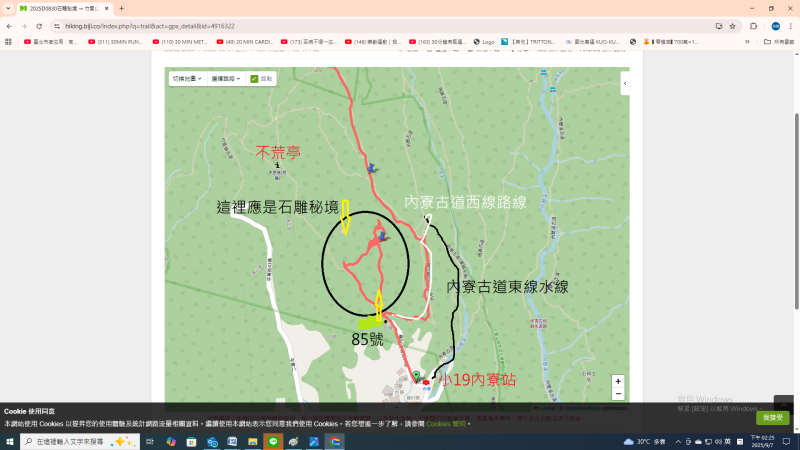Open the taskbar clock and date

pyautogui.click(x=762, y=441)
